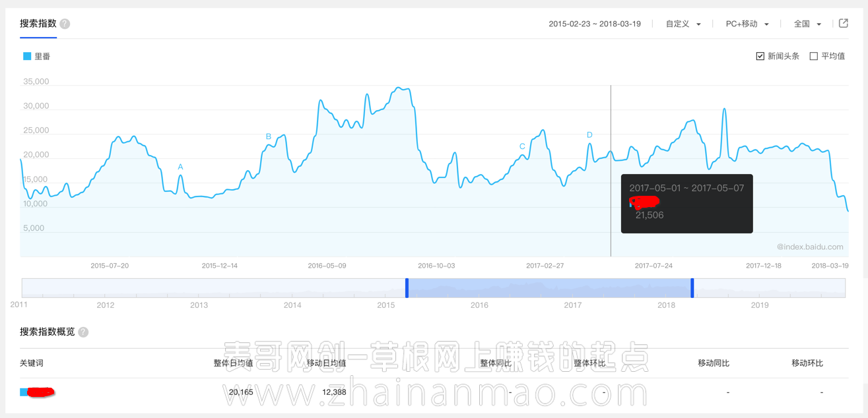The height and width of the screenshot is (418, 868).
Task: Click the 12,388 mobile daily average value
Action: [334, 392]
